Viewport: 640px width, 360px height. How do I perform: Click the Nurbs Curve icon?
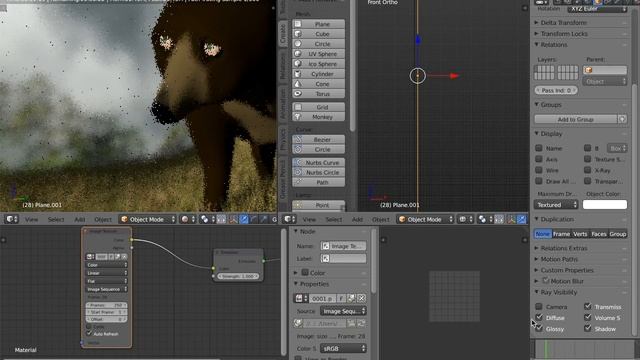point(298,162)
